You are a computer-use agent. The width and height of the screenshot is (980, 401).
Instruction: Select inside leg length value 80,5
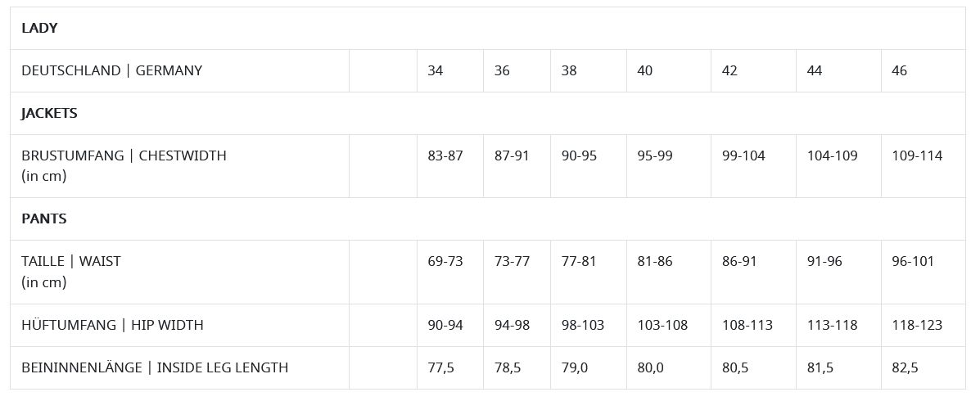(736, 367)
